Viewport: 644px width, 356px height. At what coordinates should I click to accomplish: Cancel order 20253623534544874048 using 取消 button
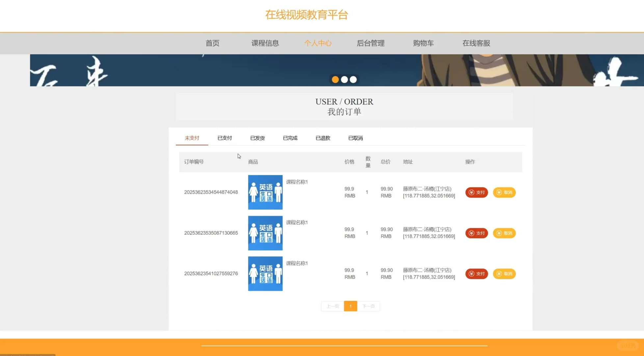[x=504, y=192]
